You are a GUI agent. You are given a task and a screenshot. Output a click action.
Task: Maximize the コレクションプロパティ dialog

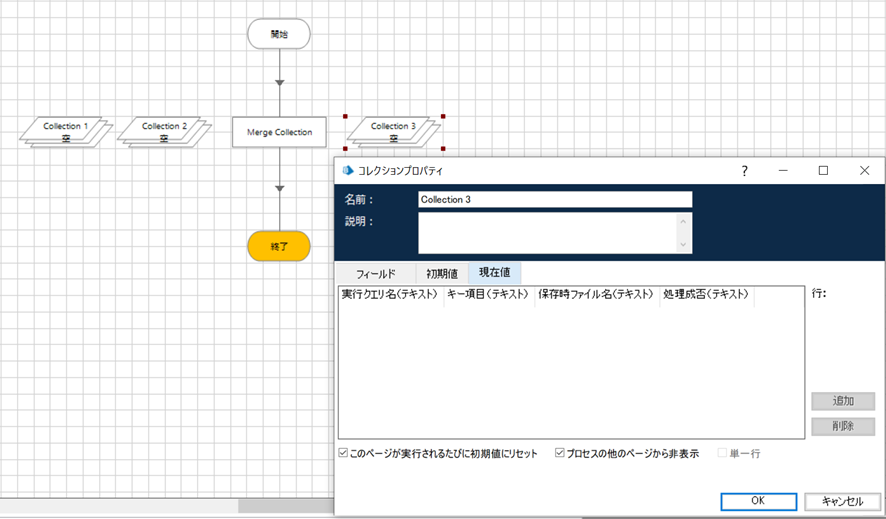[x=823, y=171]
